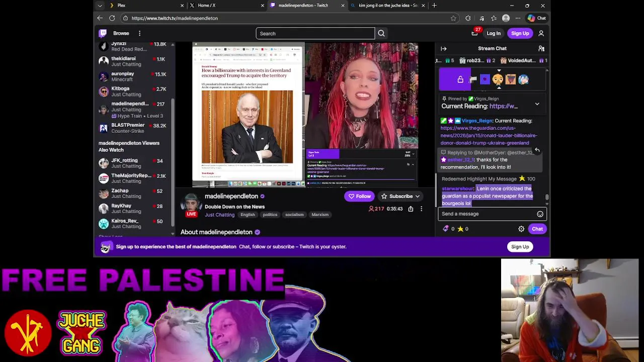Go to the Twitch home logo
644x362 pixels.
(x=103, y=33)
